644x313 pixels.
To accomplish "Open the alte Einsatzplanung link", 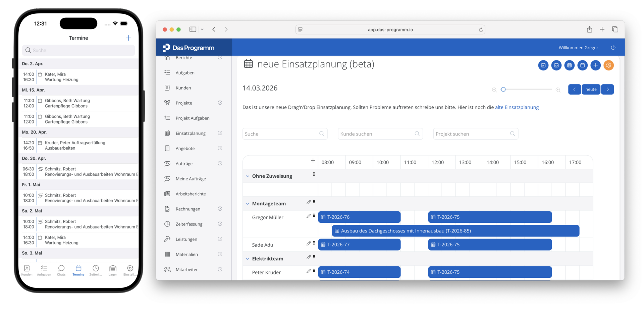I will coord(517,107).
